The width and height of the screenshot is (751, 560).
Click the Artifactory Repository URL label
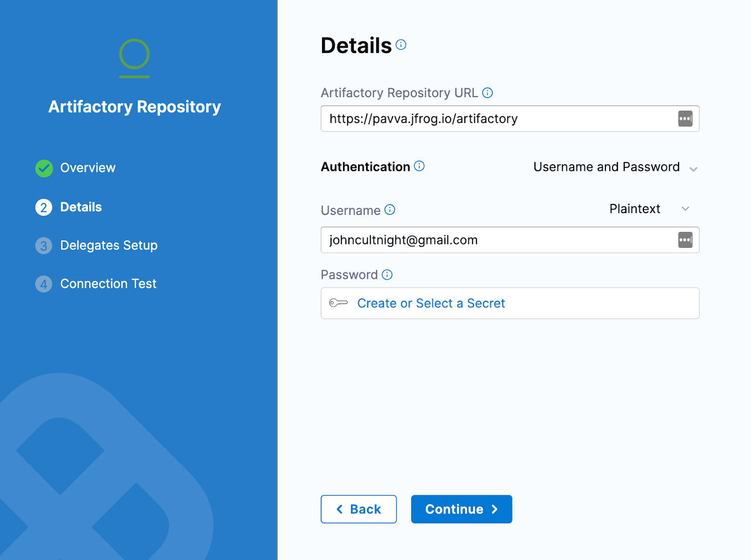(x=399, y=93)
